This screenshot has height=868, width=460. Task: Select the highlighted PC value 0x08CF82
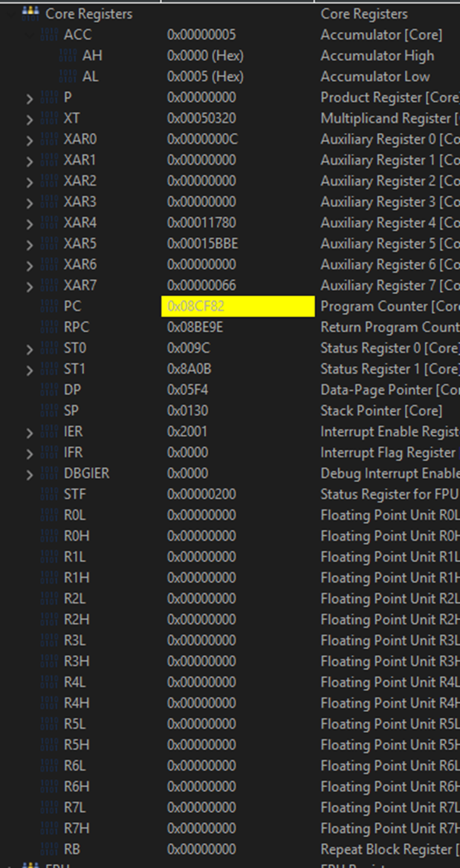pos(238,306)
